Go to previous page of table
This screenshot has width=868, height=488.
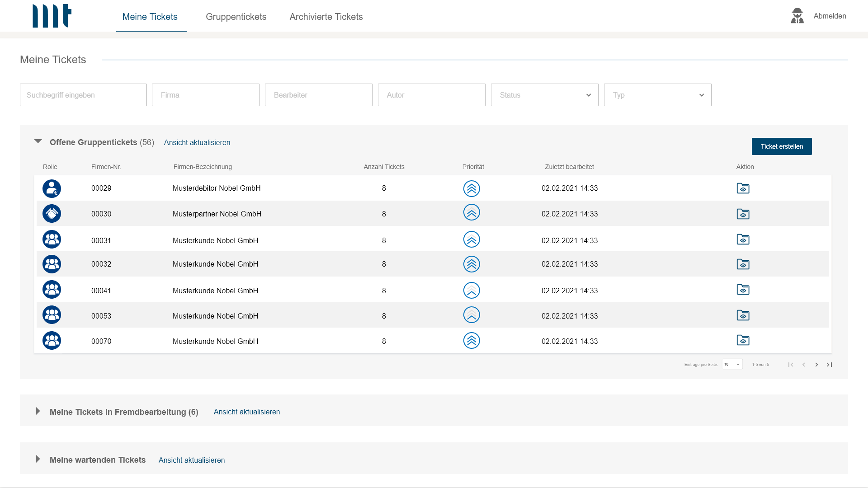804,365
